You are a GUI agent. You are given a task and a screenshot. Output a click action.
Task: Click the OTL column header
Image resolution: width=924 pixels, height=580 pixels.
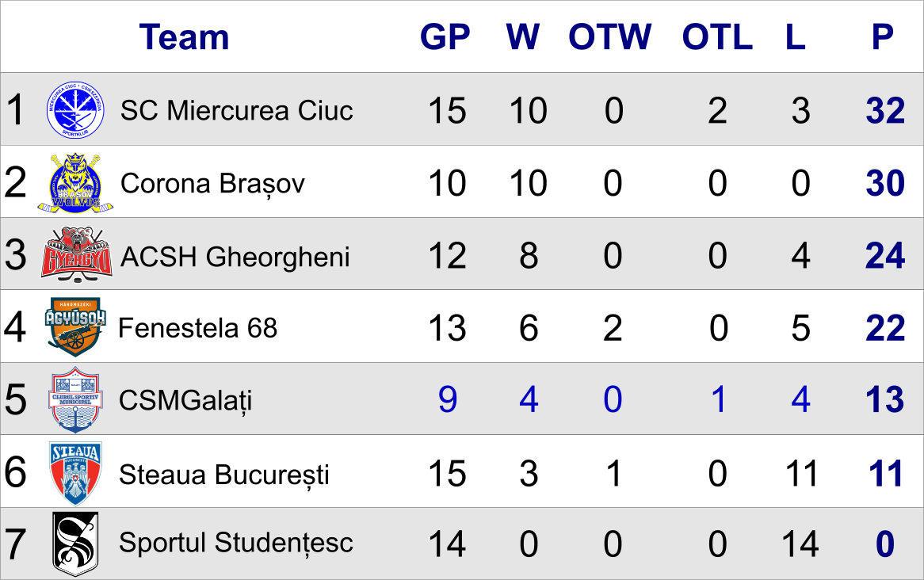[x=717, y=37]
